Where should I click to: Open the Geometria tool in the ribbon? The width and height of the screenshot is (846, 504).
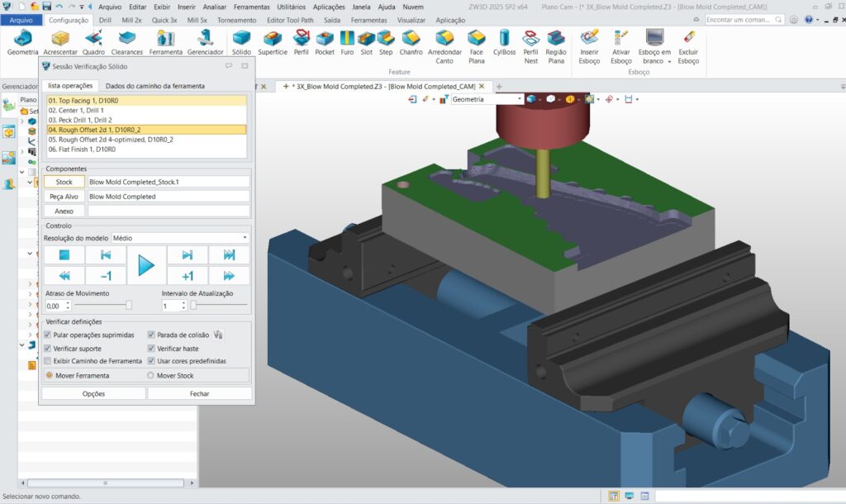(x=22, y=42)
